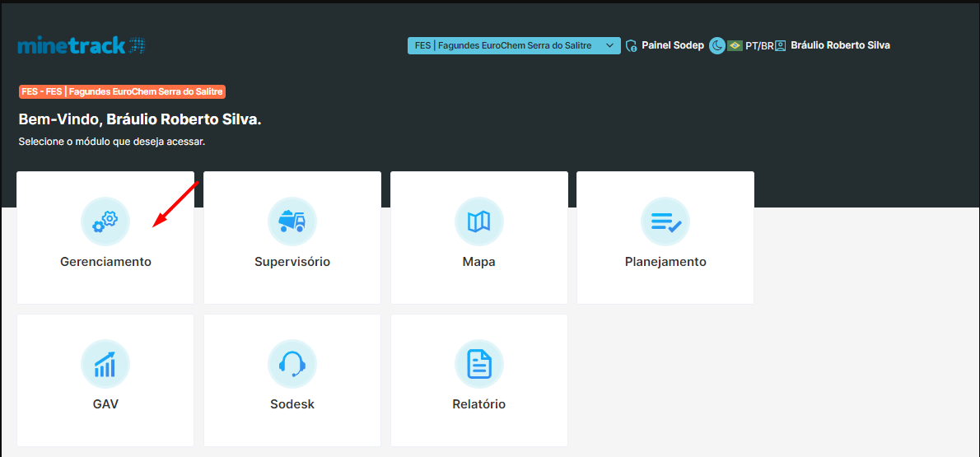Open the Sodesk headset icon

(x=292, y=364)
